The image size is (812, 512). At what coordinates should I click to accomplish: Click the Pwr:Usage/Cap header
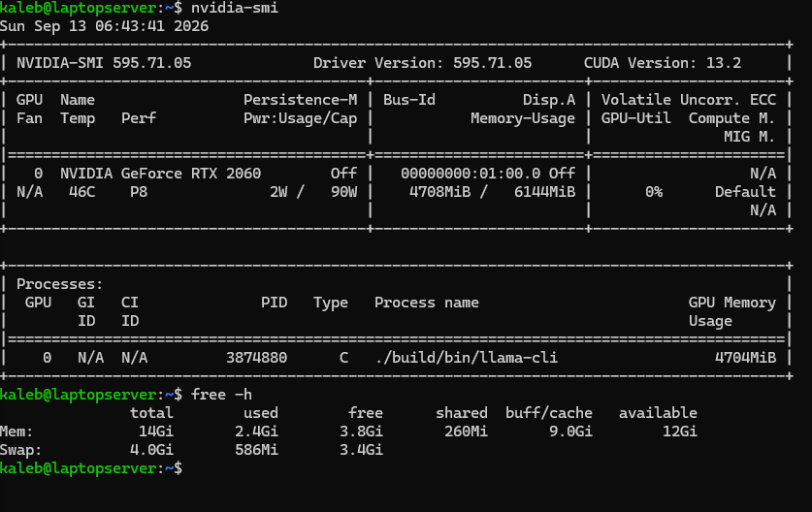[x=301, y=118]
